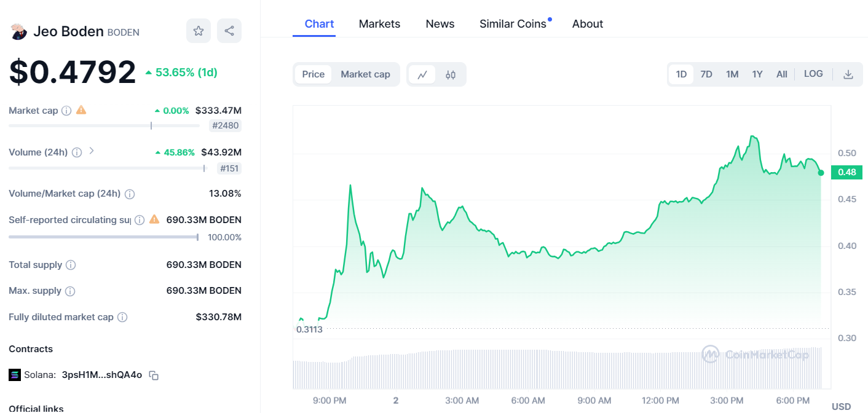Click the 0.48 current price label

click(x=846, y=172)
